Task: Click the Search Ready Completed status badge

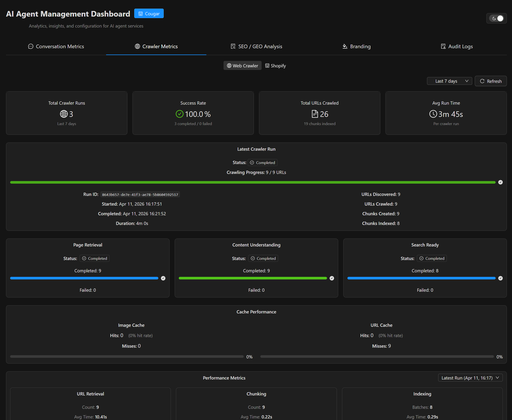Action: [x=432, y=258]
